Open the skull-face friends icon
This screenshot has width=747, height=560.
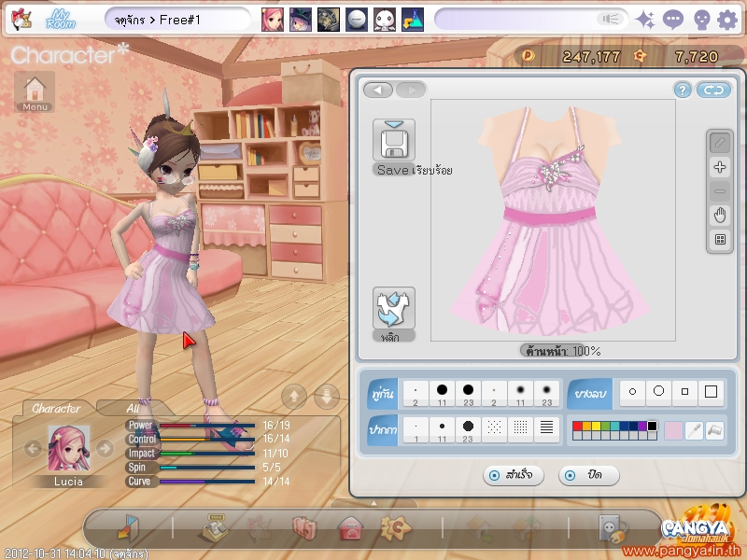pyautogui.click(x=702, y=21)
